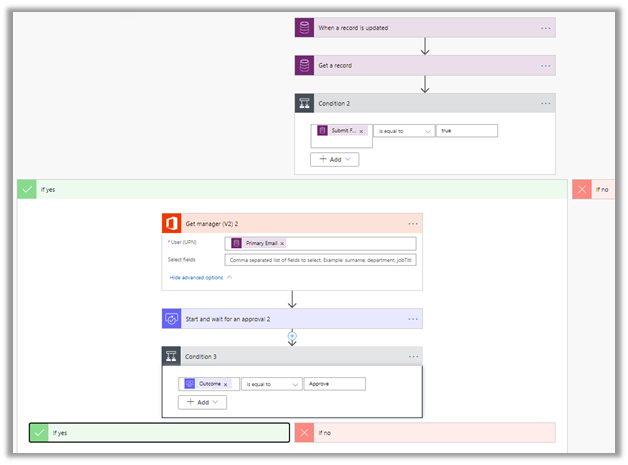Viewport: 628px width, 465px height.
Task: Click the Condition 3 icon
Action: pyautogui.click(x=172, y=356)
